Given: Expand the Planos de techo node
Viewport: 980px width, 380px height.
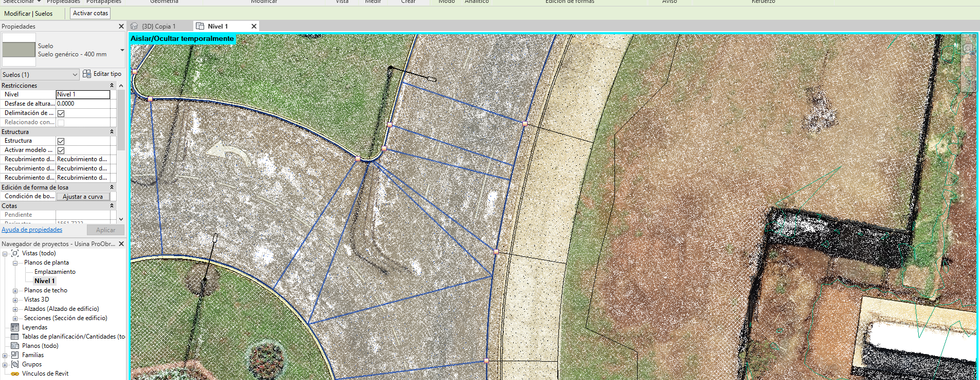Looking at the screenshot, I should pos(16,291).
